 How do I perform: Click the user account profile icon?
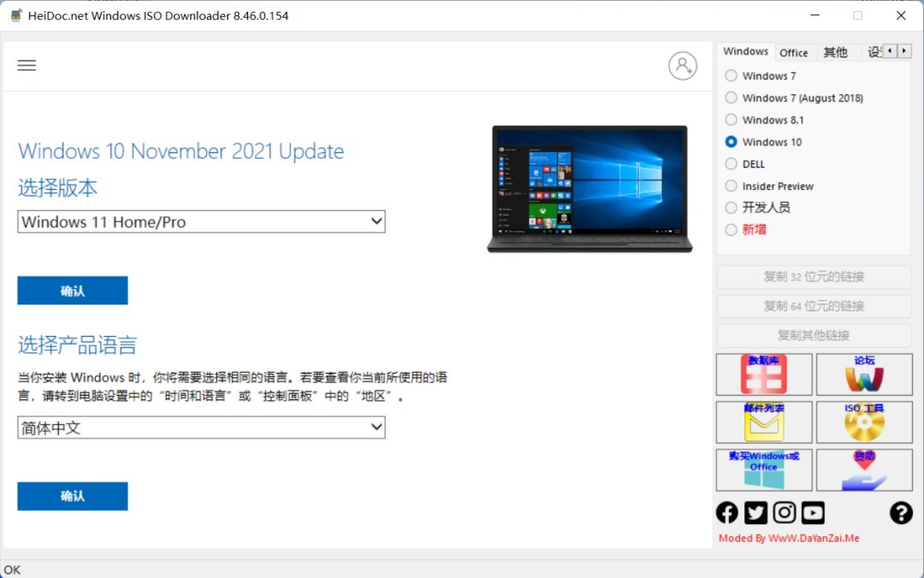(x=682, y=66)
